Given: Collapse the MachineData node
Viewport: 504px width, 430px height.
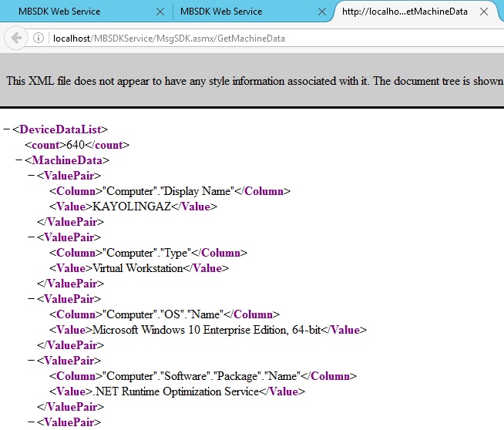Looking at the screenshot, I should click(x=19, y=160).
